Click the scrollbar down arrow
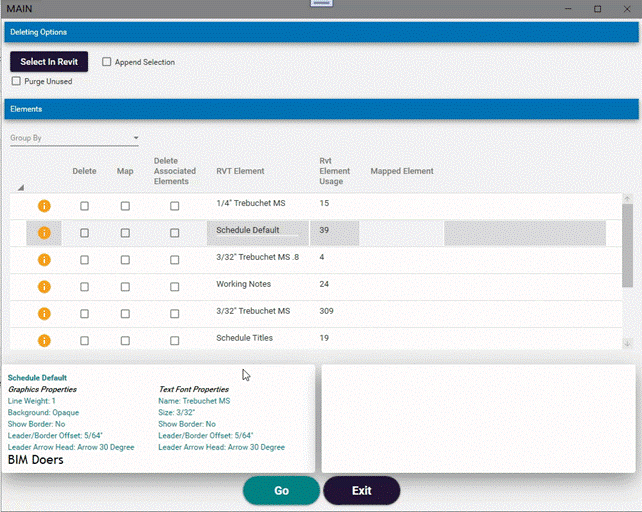This screenshot has height=512, width=642. [x=627, y=344]
